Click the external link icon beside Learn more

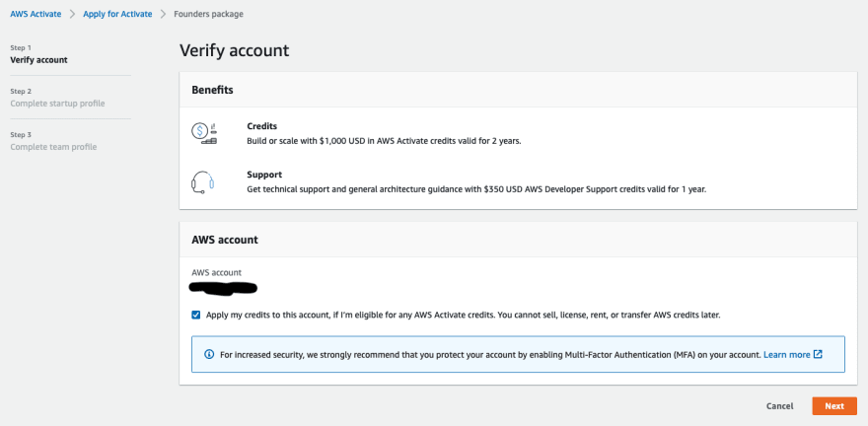(818, 354)
